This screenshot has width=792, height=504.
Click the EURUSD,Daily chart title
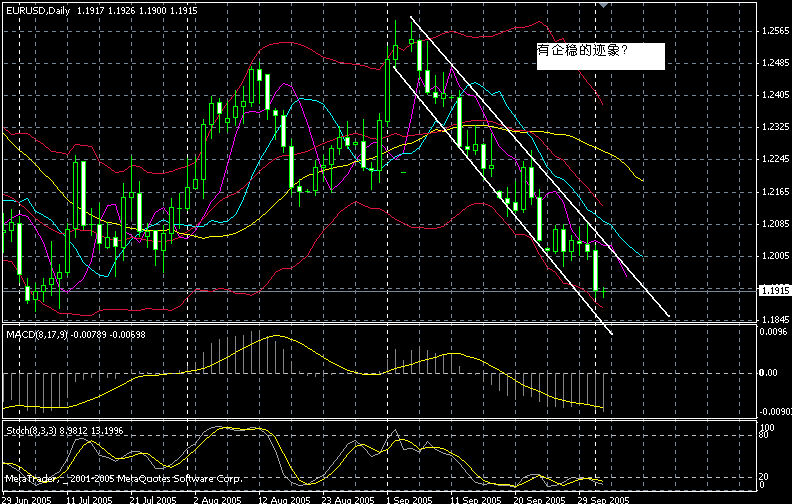pyautogui.click(x=38, y=11)
